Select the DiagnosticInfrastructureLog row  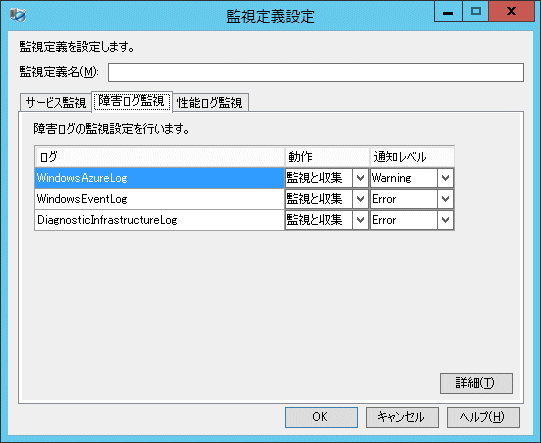coord(159,220)
